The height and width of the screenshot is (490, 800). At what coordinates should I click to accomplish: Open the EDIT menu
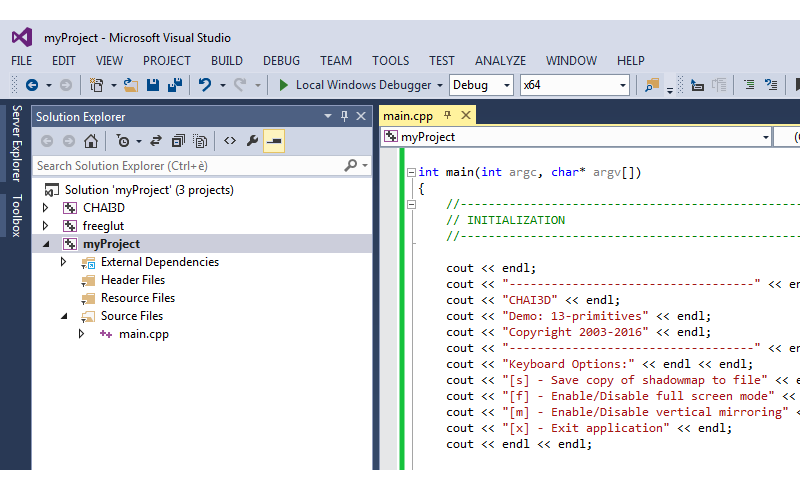pyautogui.click(x=64, y=61)
